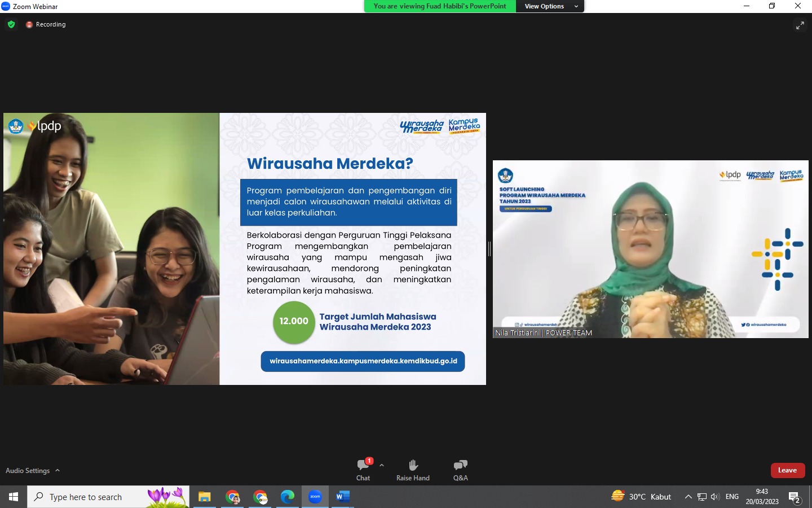Click the screen share notification banner
The image size is (812, 508).
(x=440, y=6)
